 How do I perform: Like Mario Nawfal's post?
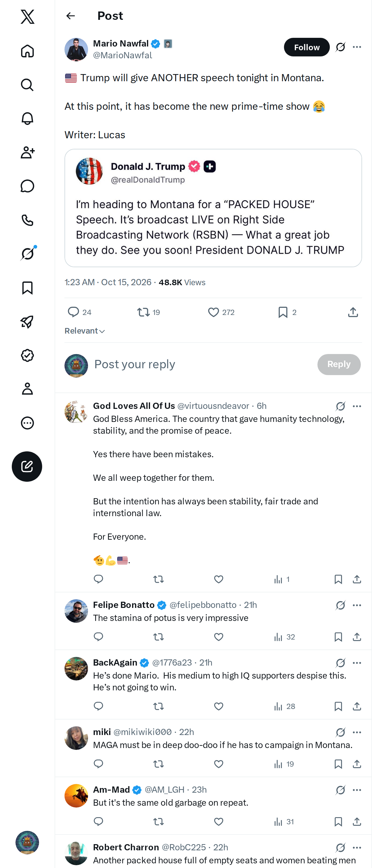click(213, 312)
